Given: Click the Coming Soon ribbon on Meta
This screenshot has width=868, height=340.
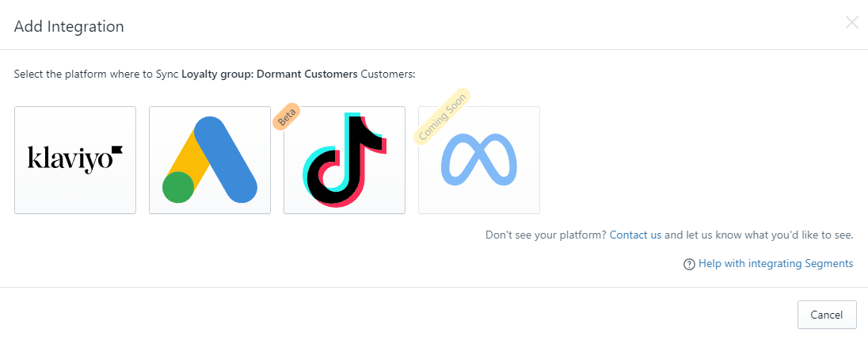Looking at the screenshot, I should pos(442,117).
